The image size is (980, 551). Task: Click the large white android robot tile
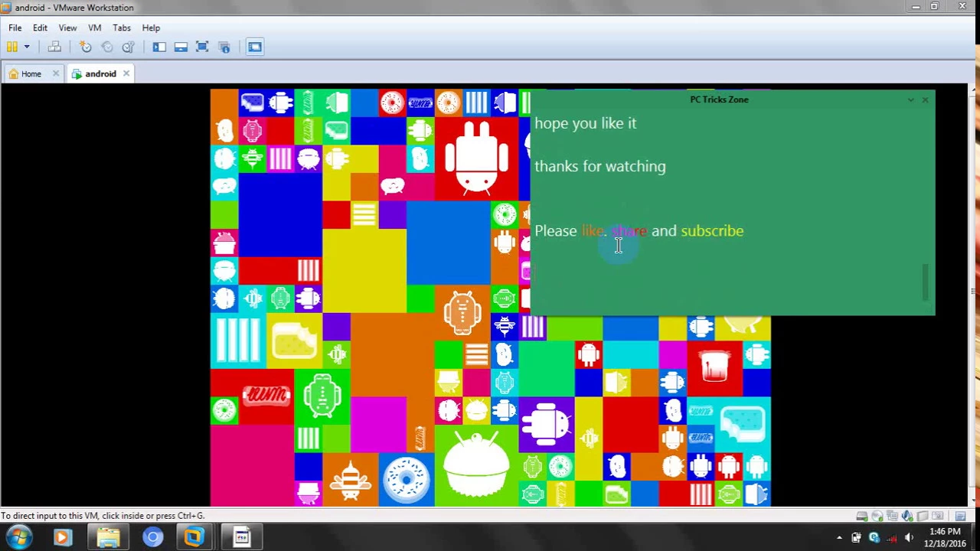pyautogui.click(x=476, y=158)
